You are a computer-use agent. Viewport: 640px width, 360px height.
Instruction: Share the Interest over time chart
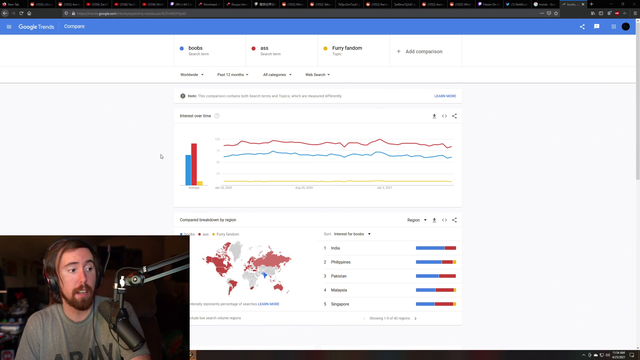[454, 116]
